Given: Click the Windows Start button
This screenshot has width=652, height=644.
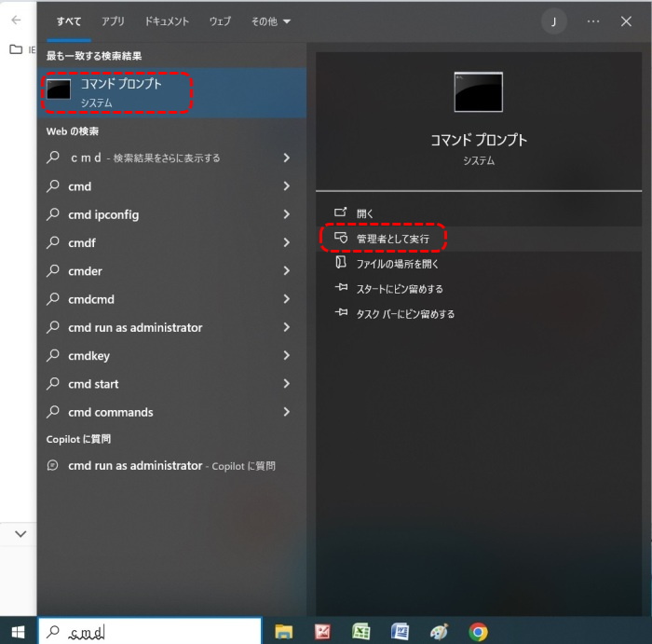Looking at the screenshot, I should click(18, 631).
